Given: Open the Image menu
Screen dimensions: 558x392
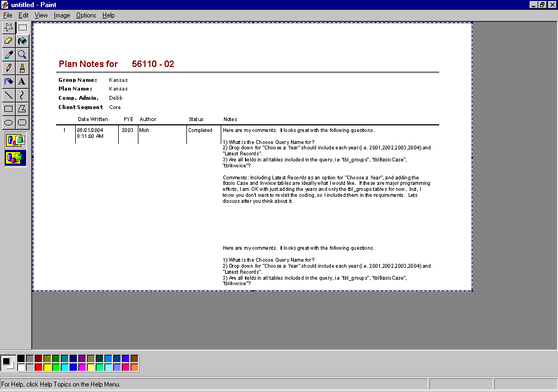Looking at the screenshot, I should click(62, 15).
